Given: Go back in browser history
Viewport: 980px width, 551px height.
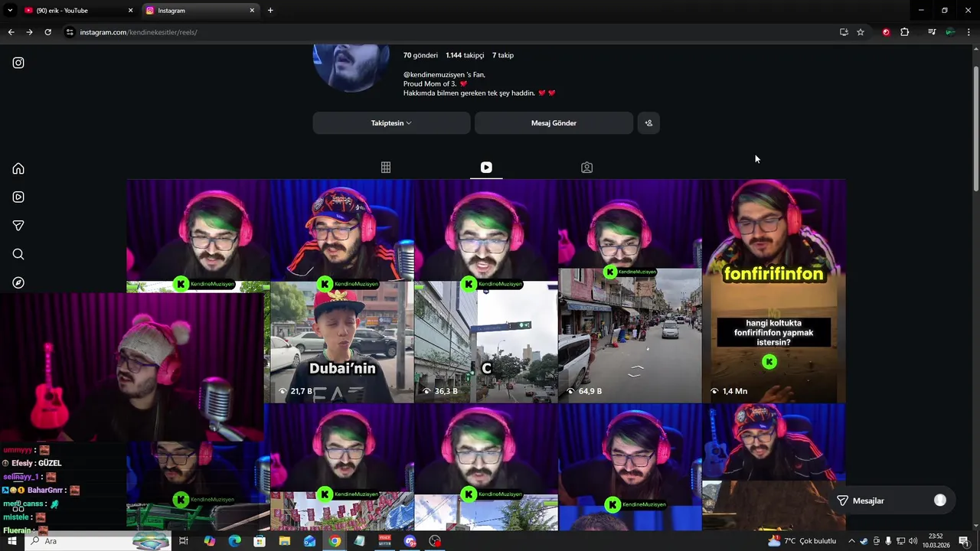Looking at the screenshot, I should [x=11, y=32].
